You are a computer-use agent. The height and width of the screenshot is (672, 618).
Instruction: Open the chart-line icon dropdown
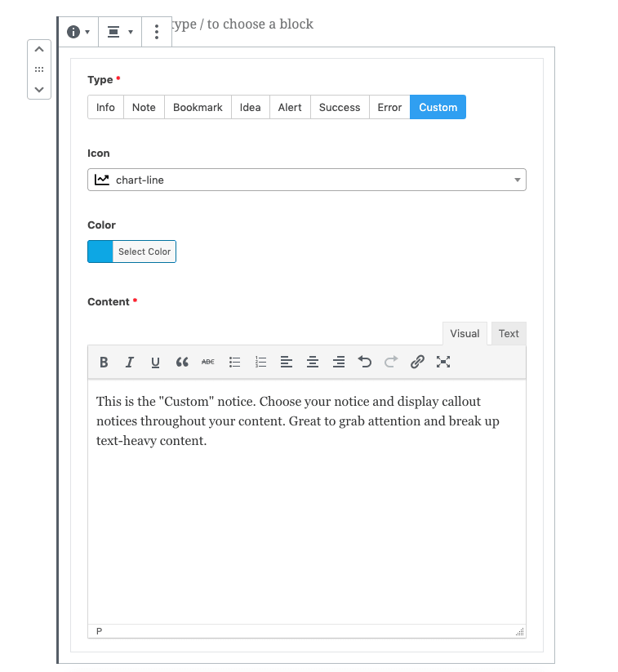(x=307, y=180)
